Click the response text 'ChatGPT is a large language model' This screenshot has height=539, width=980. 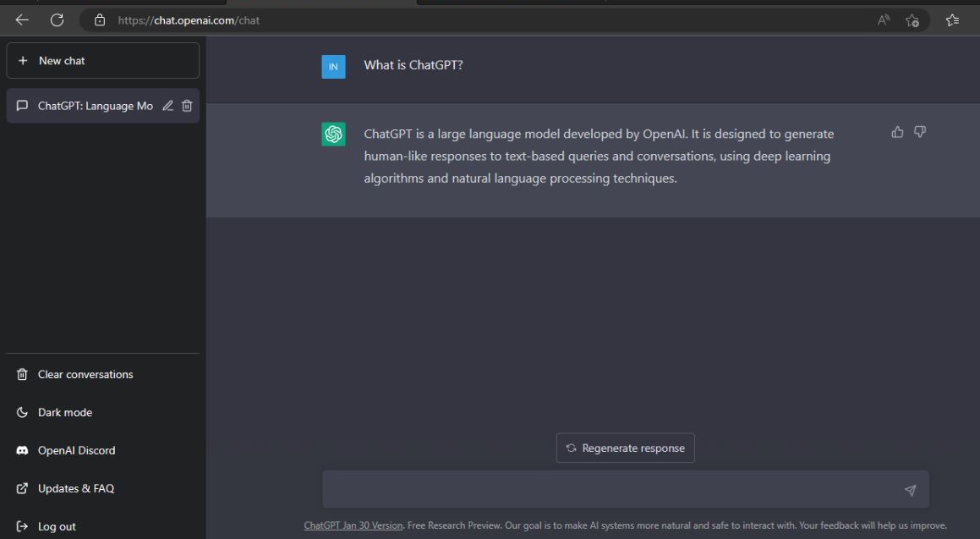pos(462,134)
